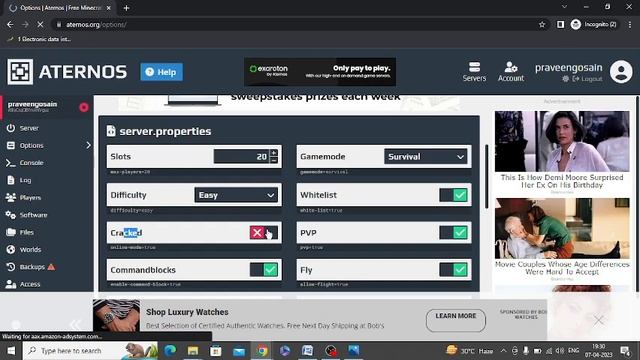
Task: Stop page loading in browser toolbar
Action: pos(40,24)
